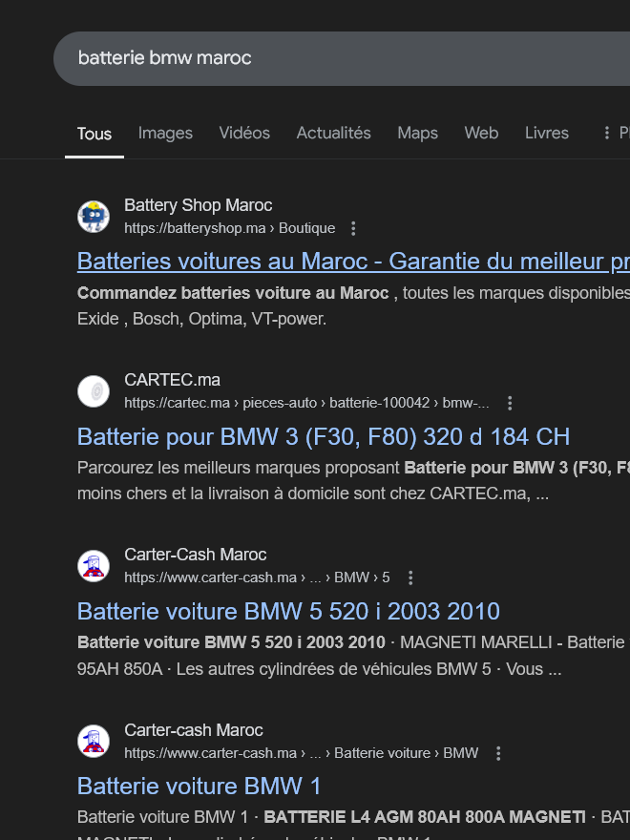630x840 pixels.
Task: Click the Battery Shop Maroc favicon
Action: pos(94,217)
